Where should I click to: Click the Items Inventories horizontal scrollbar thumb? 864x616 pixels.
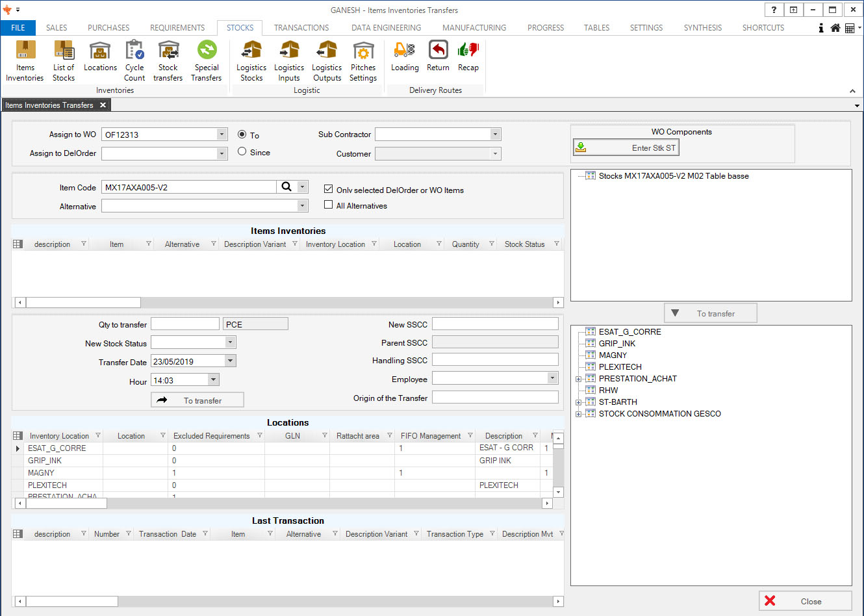pos(83,303)
